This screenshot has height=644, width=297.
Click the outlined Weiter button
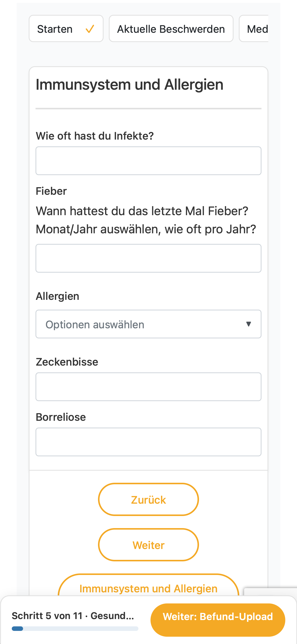click(x=148, y=545)
